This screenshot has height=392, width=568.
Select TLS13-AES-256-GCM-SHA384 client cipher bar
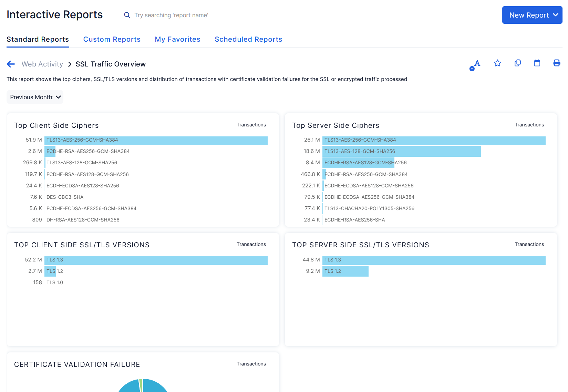156,140
